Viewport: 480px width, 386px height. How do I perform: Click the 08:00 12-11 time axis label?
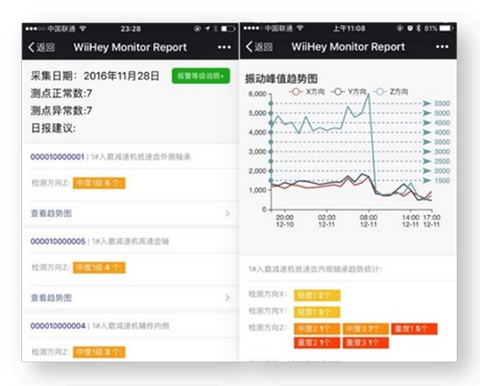368,221
